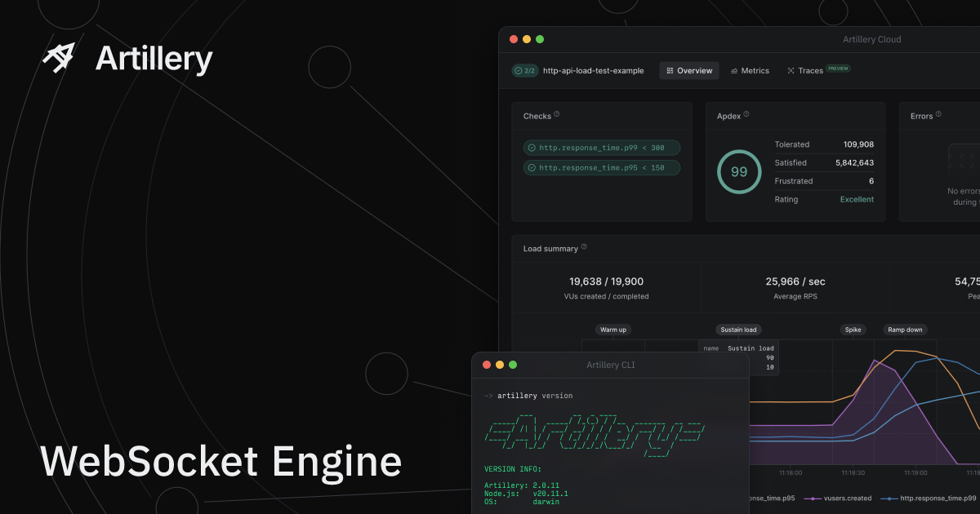Click the Tolerated value 109,908
Screen dimensions: 980x514
858,144
